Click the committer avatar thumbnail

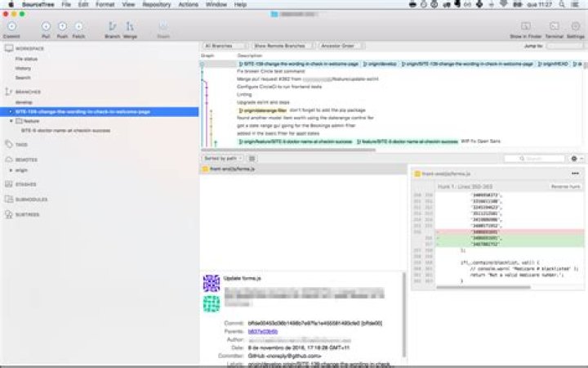(212, 303)
